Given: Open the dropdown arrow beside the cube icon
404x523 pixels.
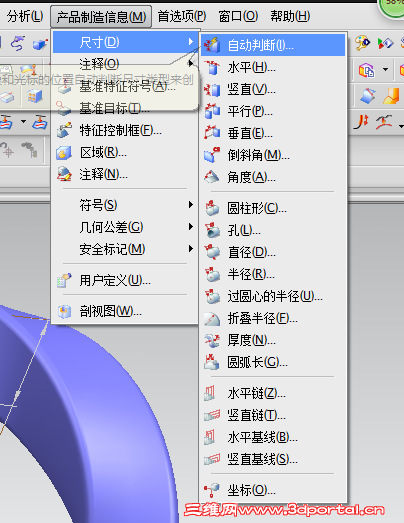Looking at the screenshot, I should point(385,70).
